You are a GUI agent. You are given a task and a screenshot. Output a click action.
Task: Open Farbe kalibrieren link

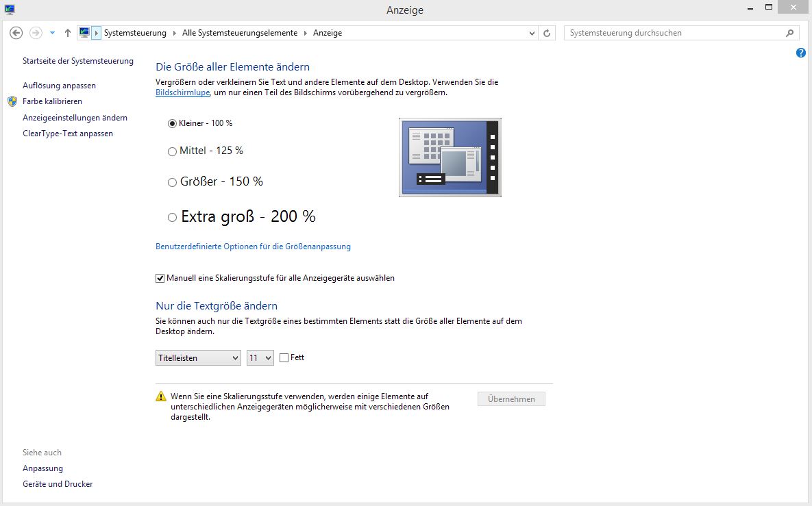[x=52, y=101]
